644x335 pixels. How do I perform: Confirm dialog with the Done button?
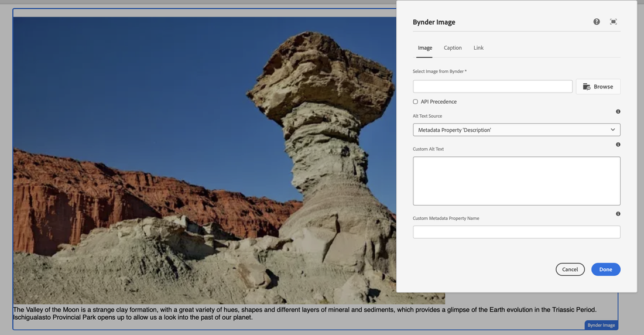(605, 269)
